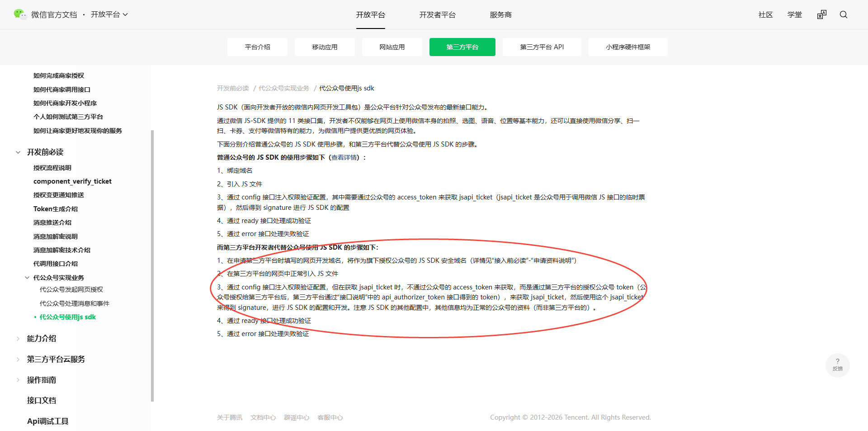The width and height of the screenshot is (868, 431).
Task: Switch to the 开放平台 top tab
Action: [x=371, y=14]
